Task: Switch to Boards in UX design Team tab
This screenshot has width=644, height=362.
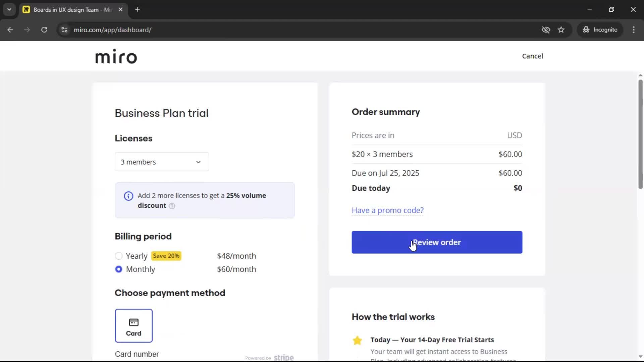Action: click(x=72, y=10)
